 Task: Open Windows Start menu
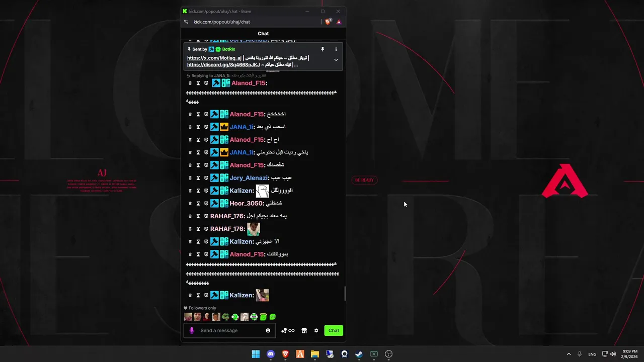point(256,354)
